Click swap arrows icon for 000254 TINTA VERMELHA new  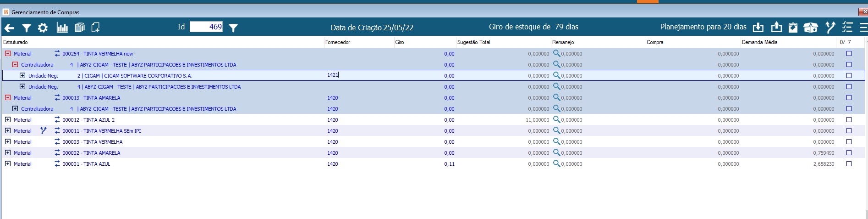[57, 53]
